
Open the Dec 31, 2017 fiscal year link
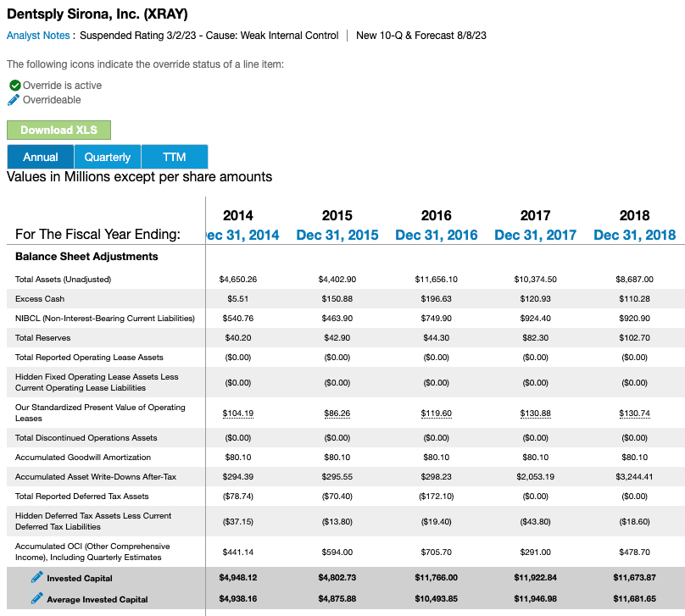536,235
